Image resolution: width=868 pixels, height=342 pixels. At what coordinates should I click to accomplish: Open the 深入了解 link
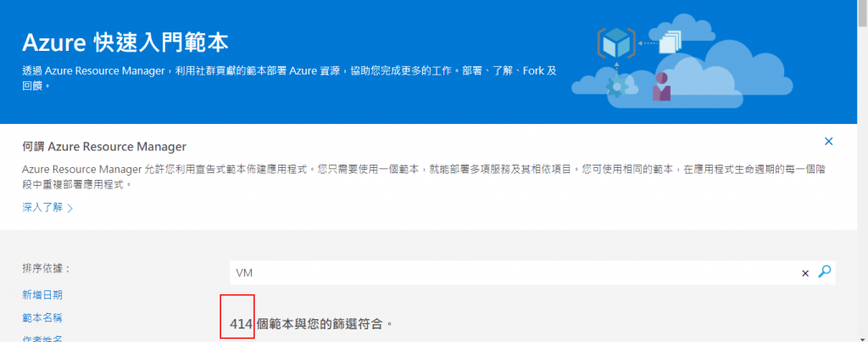[x=42, y=208]
